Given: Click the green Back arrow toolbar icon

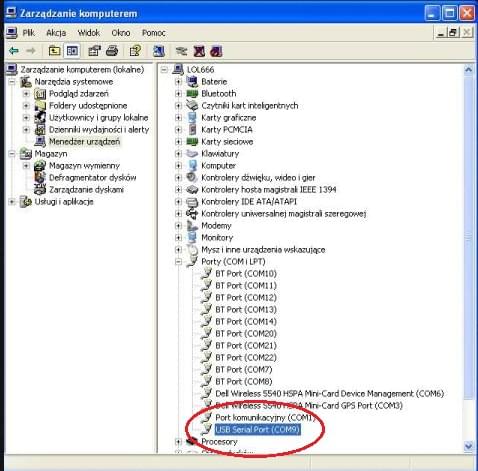Looking at the screenshot, I should (x=14, y=51).
